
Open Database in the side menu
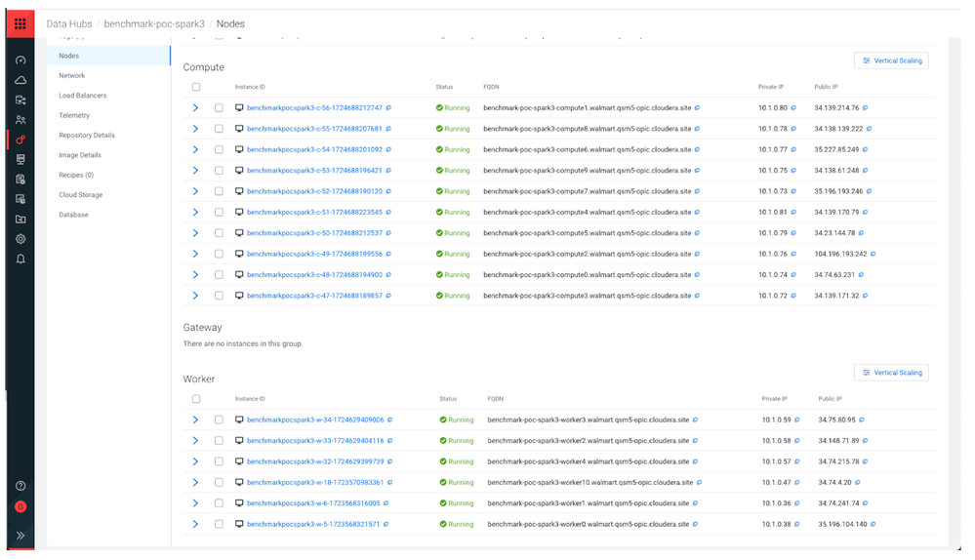click(x=73, y=215)
